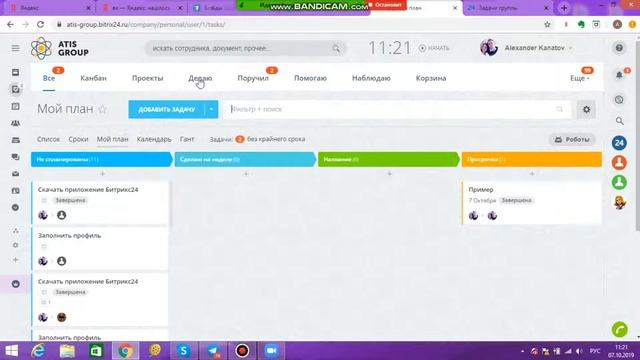Screen dimensions: 640x360
Task: Switch to the Календарь view
Action: tap(154, 139)
